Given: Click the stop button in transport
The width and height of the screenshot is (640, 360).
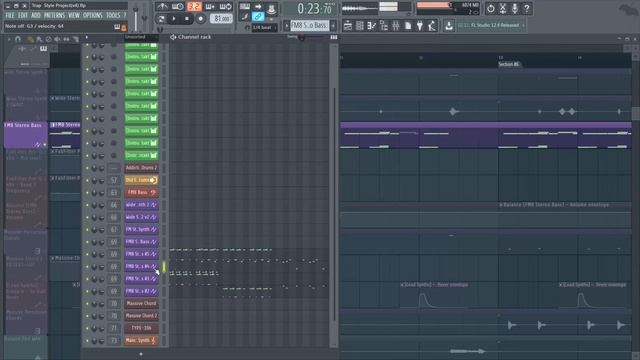Looking at the screenshot, I should 187,18.
